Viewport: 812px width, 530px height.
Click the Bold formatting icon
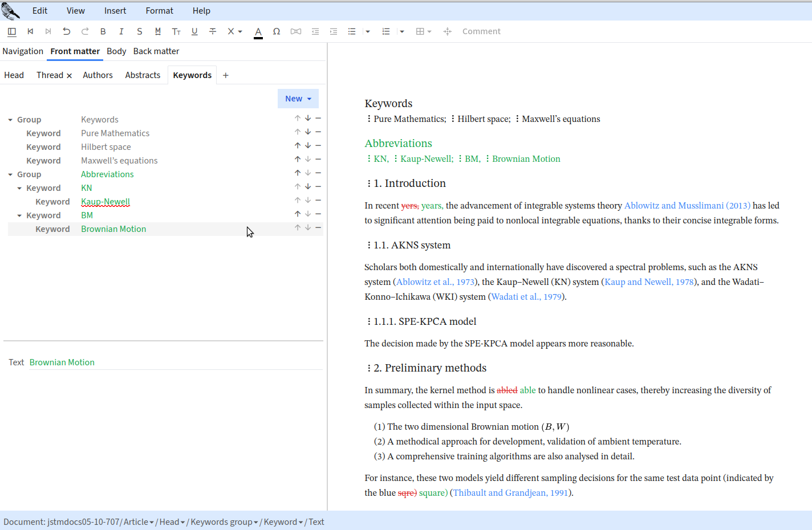click(x=103, y=31)
